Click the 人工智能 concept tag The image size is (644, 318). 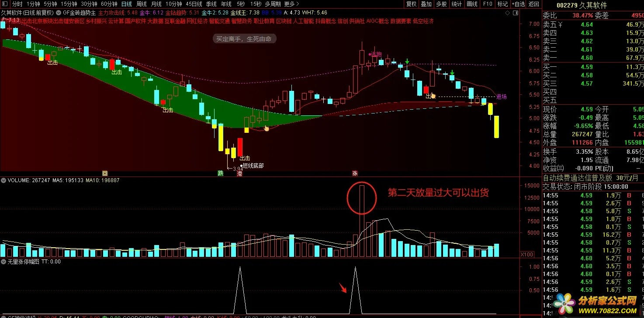coord(304,21)
